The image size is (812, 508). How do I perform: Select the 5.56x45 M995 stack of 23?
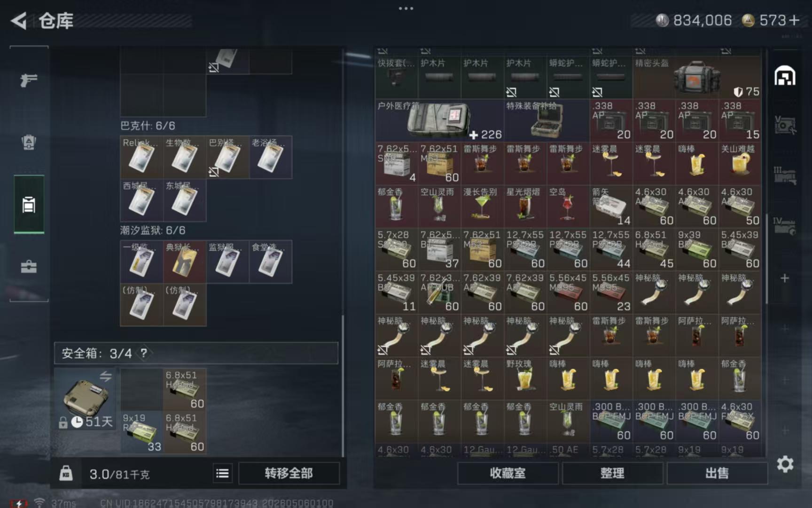point(611,292)
